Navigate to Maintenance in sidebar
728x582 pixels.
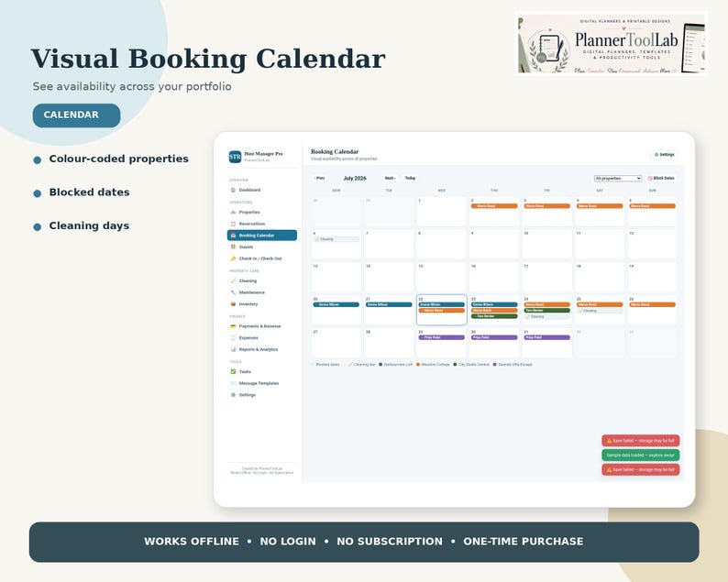[262, 292]
